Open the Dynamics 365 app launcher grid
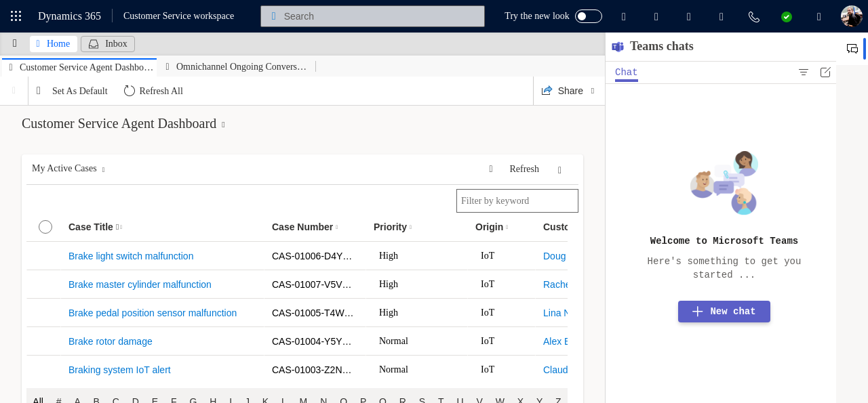The width and height of the screenshot is (868, 403). coord(16,16)
